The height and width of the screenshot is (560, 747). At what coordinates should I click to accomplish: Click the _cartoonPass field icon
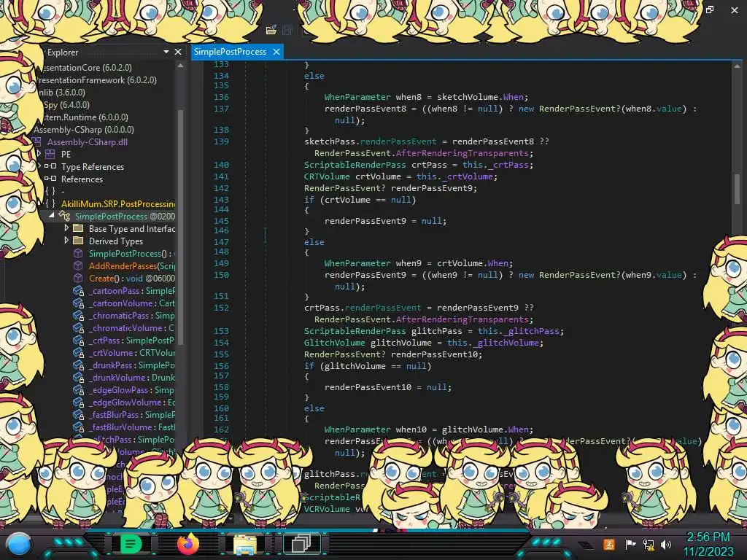coord(79,290)
